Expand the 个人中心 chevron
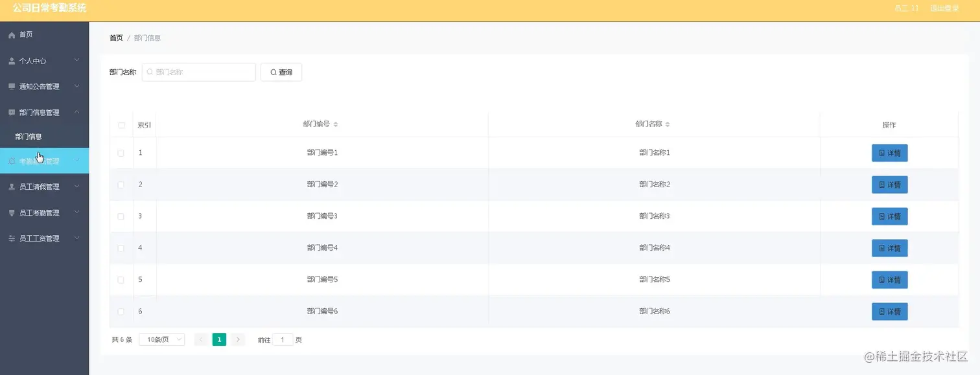980x375 pixels. [76, 60]
